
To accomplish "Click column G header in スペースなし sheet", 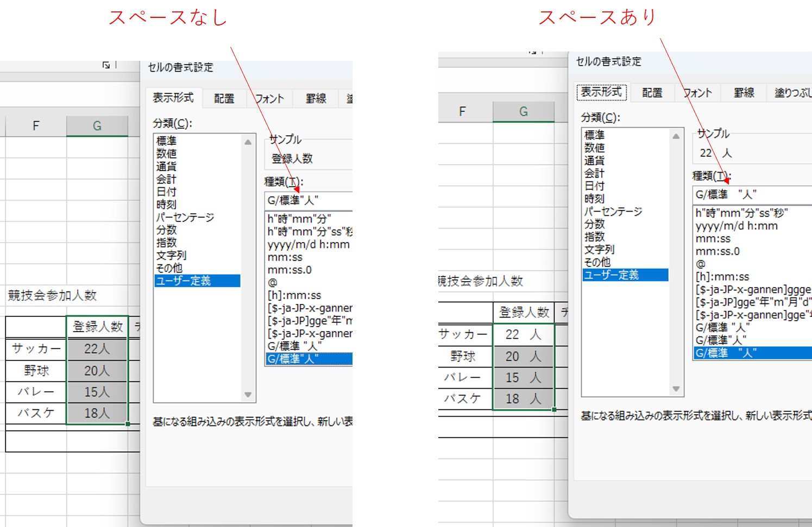I will pos(97,126).
